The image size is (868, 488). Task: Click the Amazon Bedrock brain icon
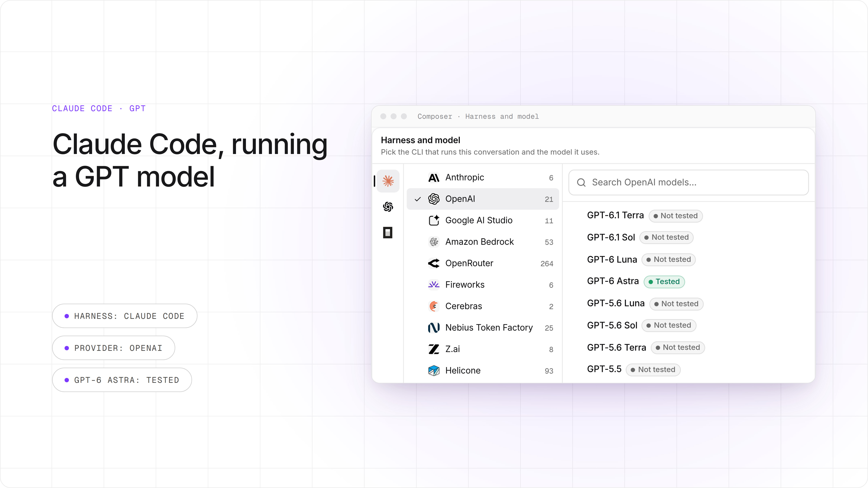434,242
